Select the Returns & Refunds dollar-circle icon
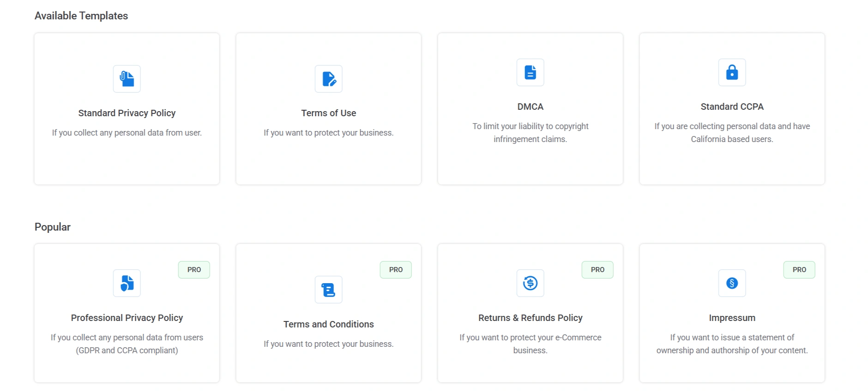The width and height of the screenshot is (868, 392). [530, 283]
